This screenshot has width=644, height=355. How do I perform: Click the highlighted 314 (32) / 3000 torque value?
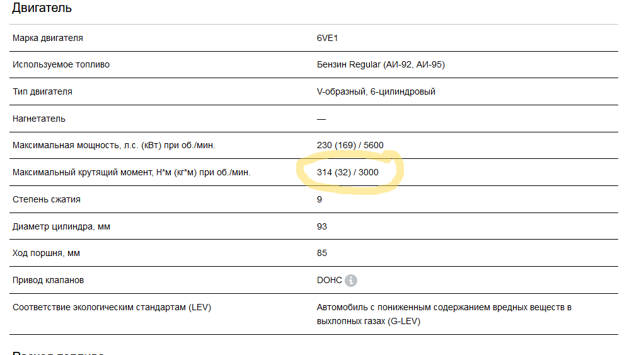pyautogui.click(x=347, y=173)
